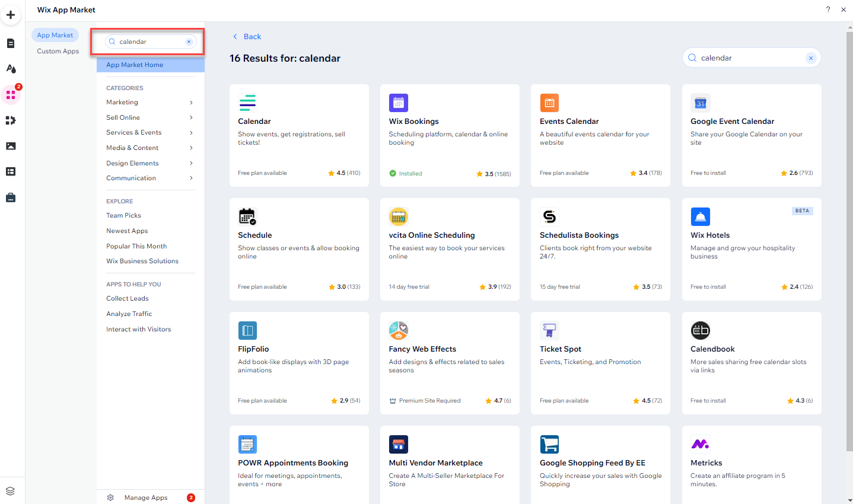Select the App Market tab
This screenshot has height=504, width=853.
point(55,34)
